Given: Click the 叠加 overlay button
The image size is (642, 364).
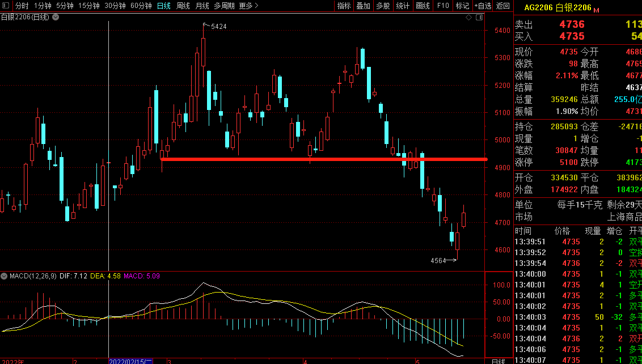Looking at the screenshot, I should coord(363,6).
